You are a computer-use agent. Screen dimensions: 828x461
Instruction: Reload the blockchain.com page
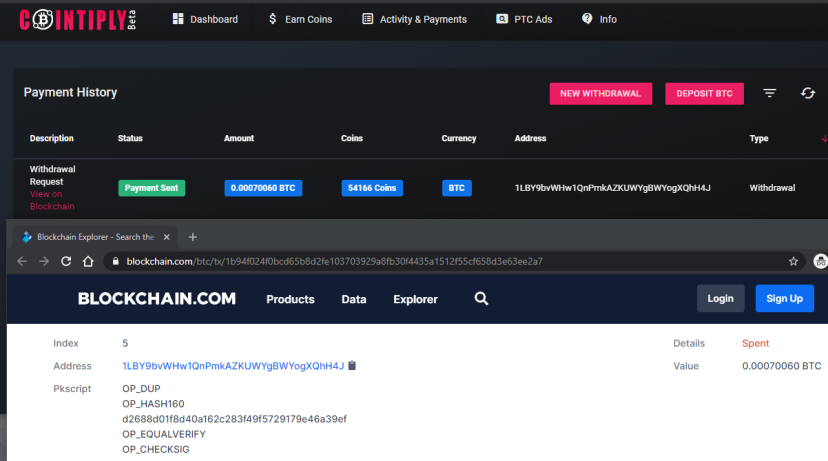point(66,261)
